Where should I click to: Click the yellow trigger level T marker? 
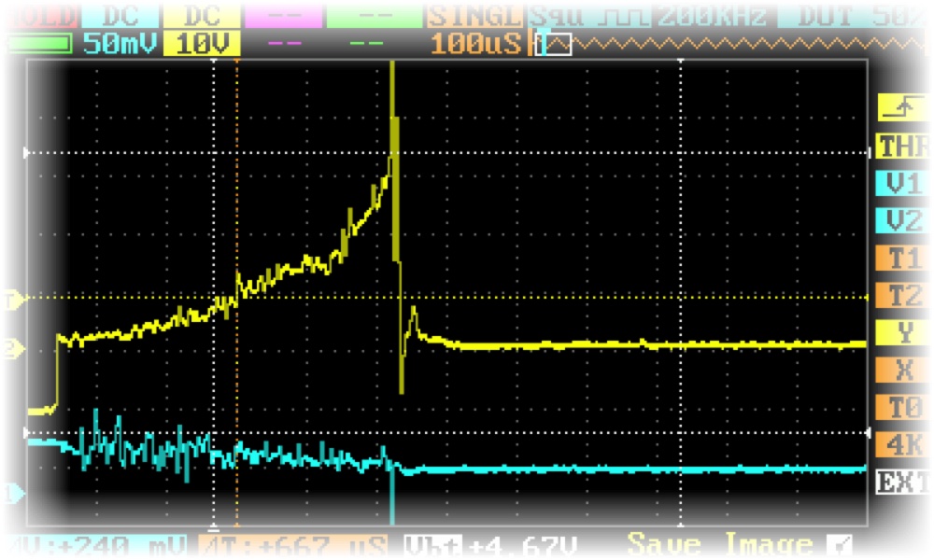[x=15, y=301]
